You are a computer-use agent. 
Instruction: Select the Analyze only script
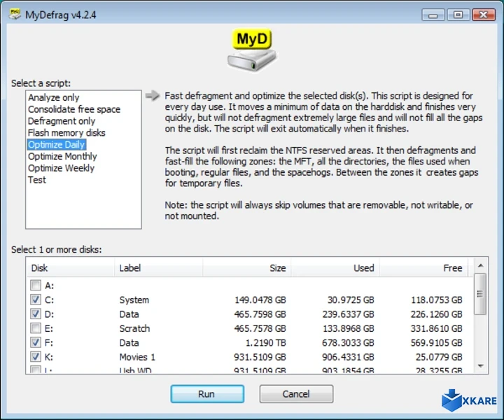pyautogui.click(x=53, y=97)
